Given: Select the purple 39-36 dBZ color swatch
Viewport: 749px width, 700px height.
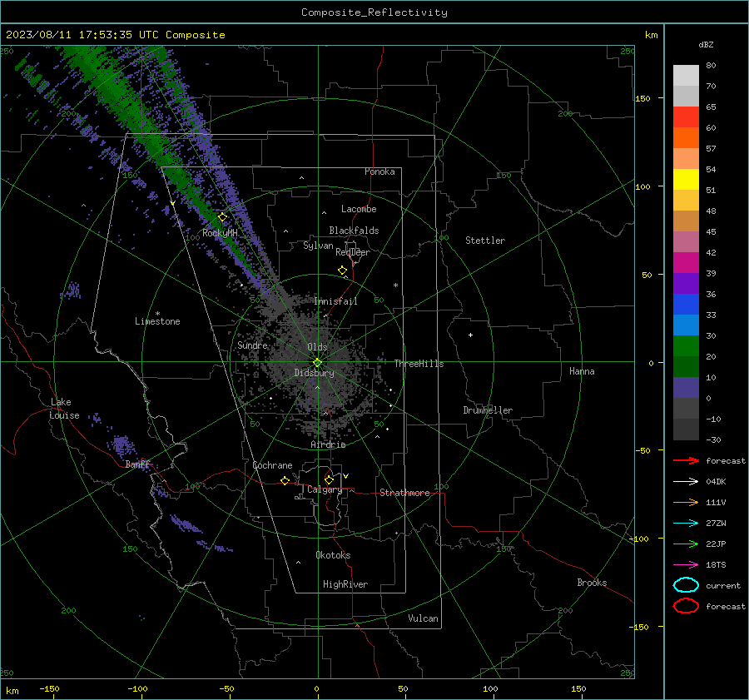Looking at the screenshot, I should pos(686,283).
